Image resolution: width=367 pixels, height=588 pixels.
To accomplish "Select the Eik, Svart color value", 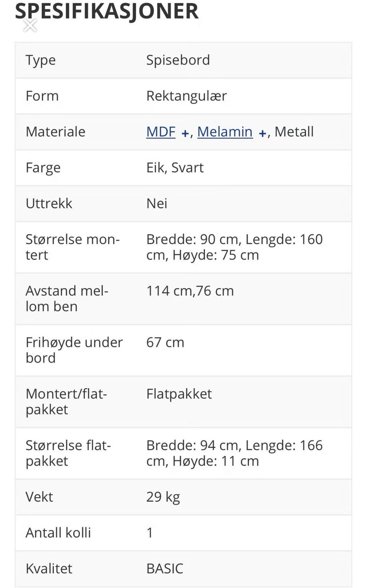I will (x=175, y=168).
